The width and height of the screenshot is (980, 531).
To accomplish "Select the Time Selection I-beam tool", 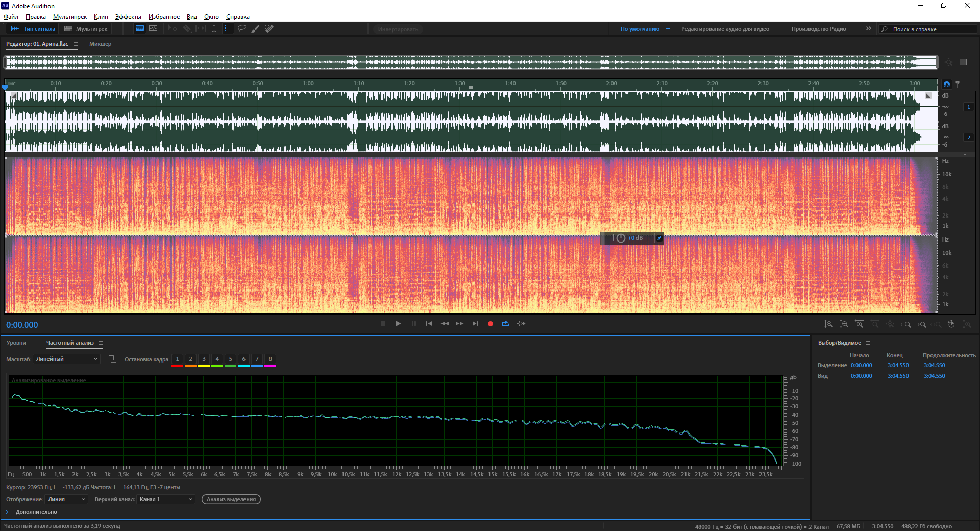I will [x=214, y=29].
